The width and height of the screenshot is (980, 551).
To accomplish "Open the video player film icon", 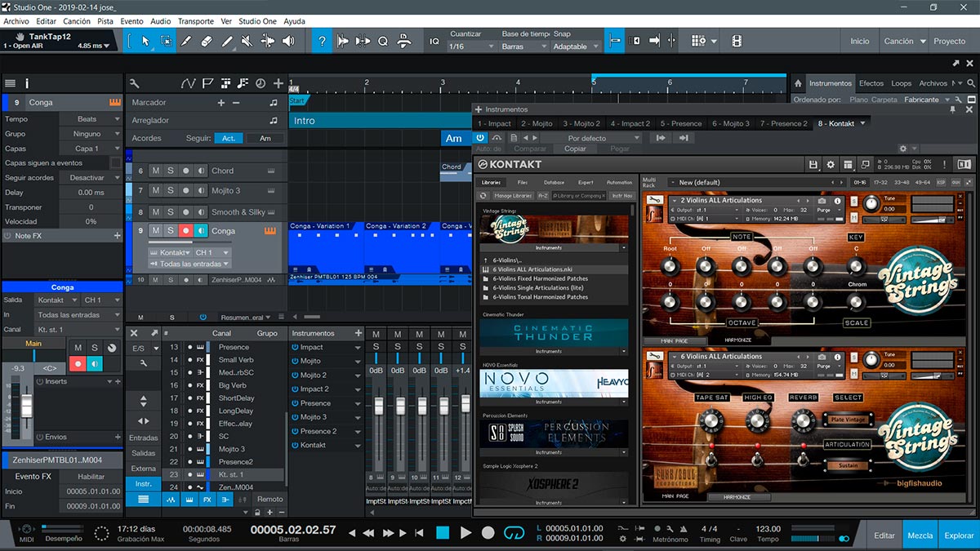I will pyautogui.click(x=737, y=41).
